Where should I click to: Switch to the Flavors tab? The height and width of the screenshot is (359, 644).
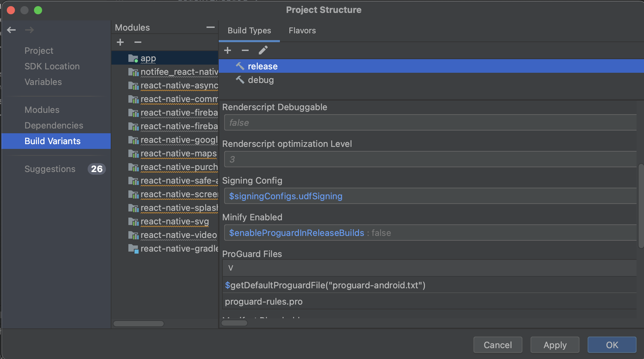click(x=302, y=31)
